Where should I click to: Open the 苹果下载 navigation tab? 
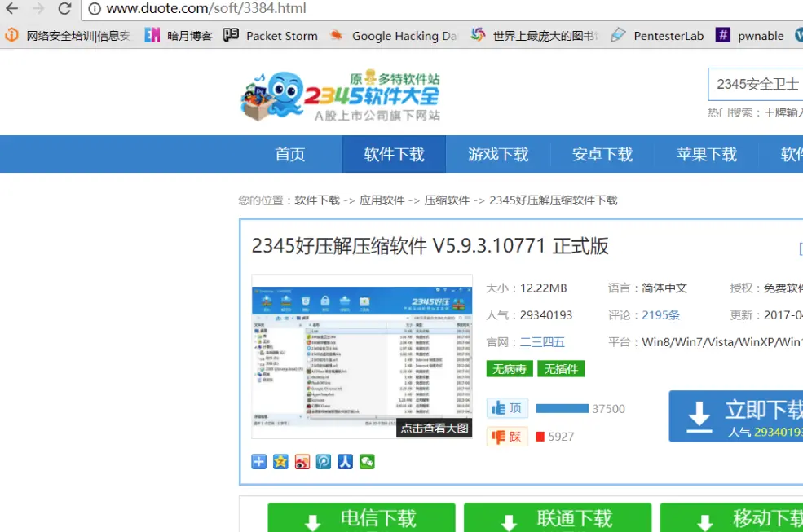706,154
